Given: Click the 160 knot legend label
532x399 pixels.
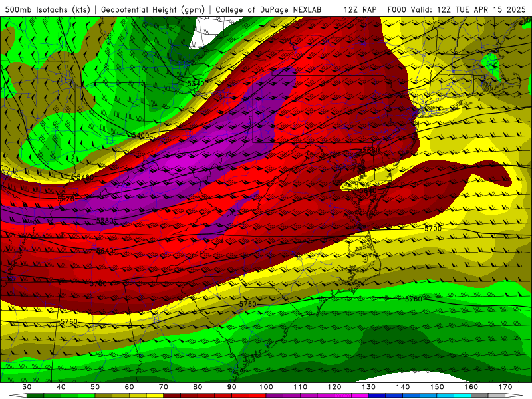Looking at the screenshot, I should [x=471, y=387].
